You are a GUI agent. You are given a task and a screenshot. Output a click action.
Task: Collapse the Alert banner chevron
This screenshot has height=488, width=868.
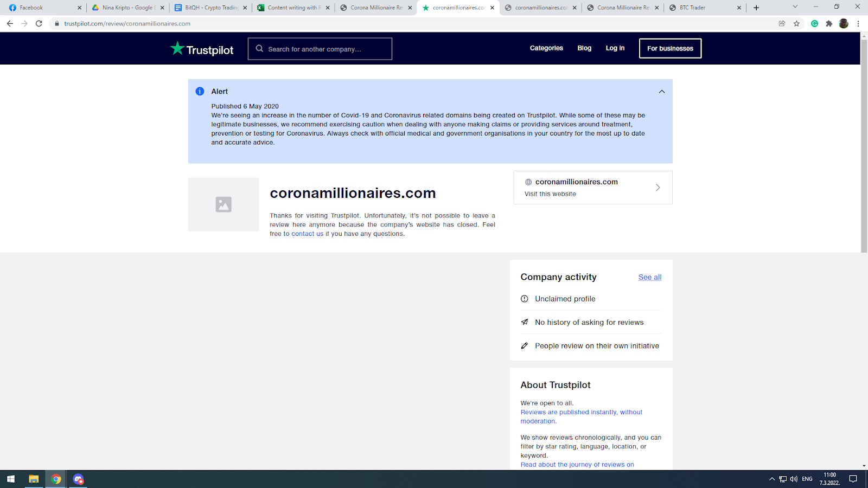pos(662,92)
